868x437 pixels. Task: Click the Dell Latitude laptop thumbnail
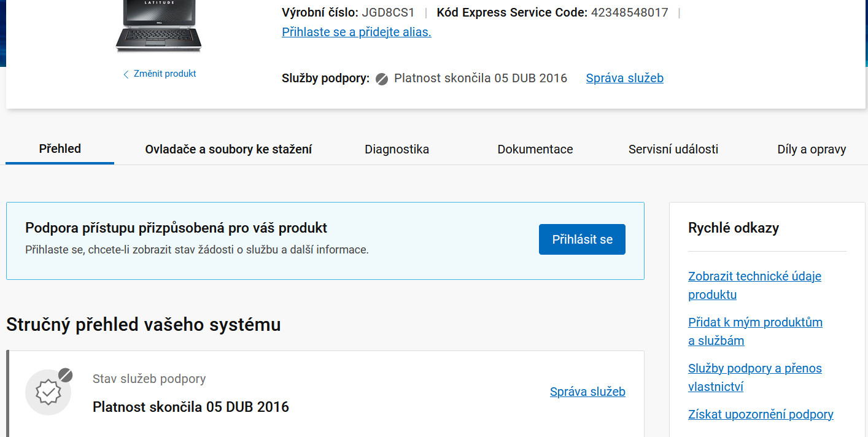click(x=159, y=26)
